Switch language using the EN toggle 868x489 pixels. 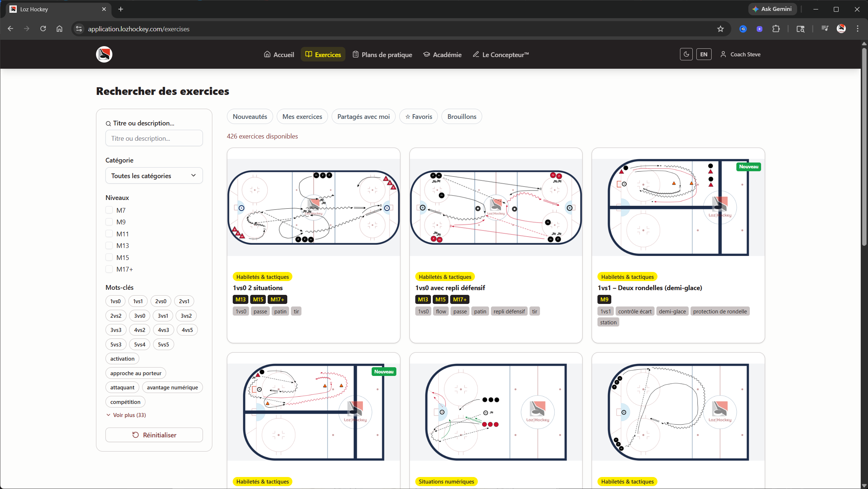tap(704, 54)
